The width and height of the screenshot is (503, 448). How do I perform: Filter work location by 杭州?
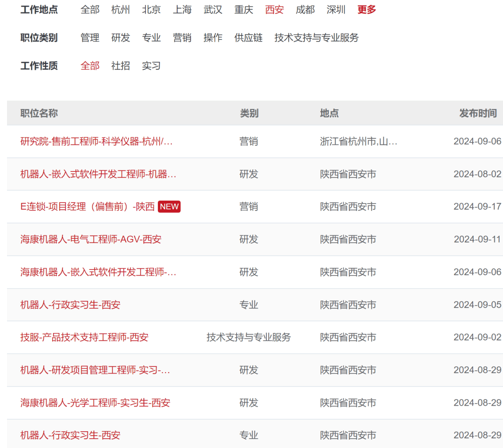121,10
